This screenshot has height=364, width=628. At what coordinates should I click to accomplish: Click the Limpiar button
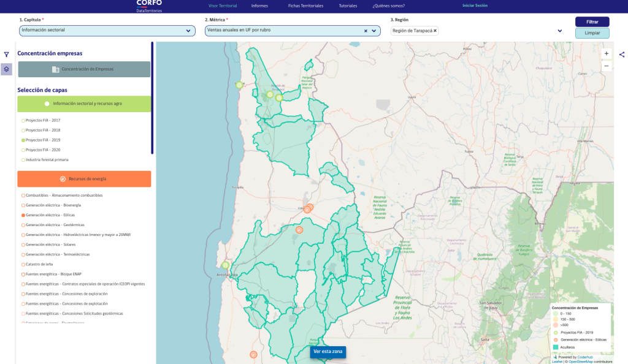[592, 33]
